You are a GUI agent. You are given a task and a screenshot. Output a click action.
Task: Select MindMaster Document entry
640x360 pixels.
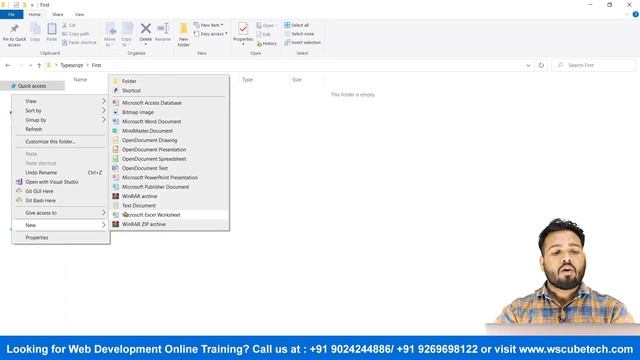click(169, 131)
